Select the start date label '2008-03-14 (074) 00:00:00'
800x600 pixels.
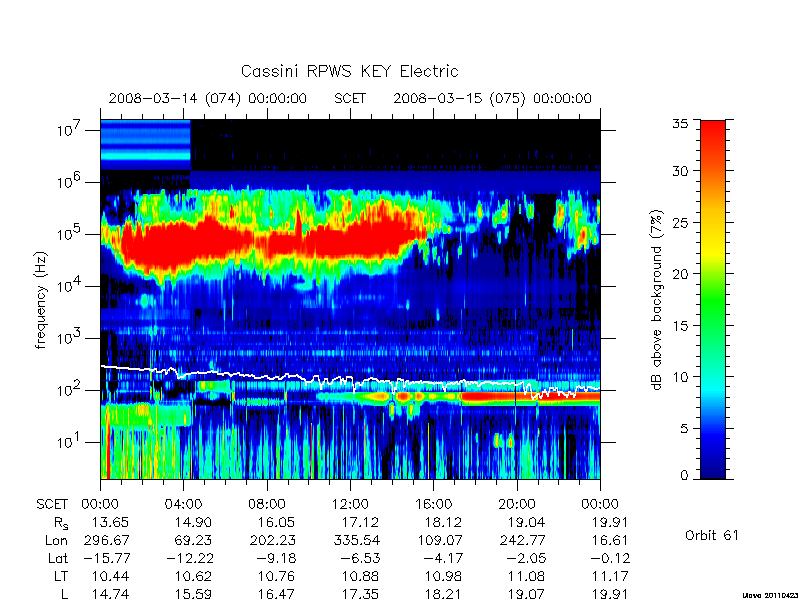click(208, 98)
